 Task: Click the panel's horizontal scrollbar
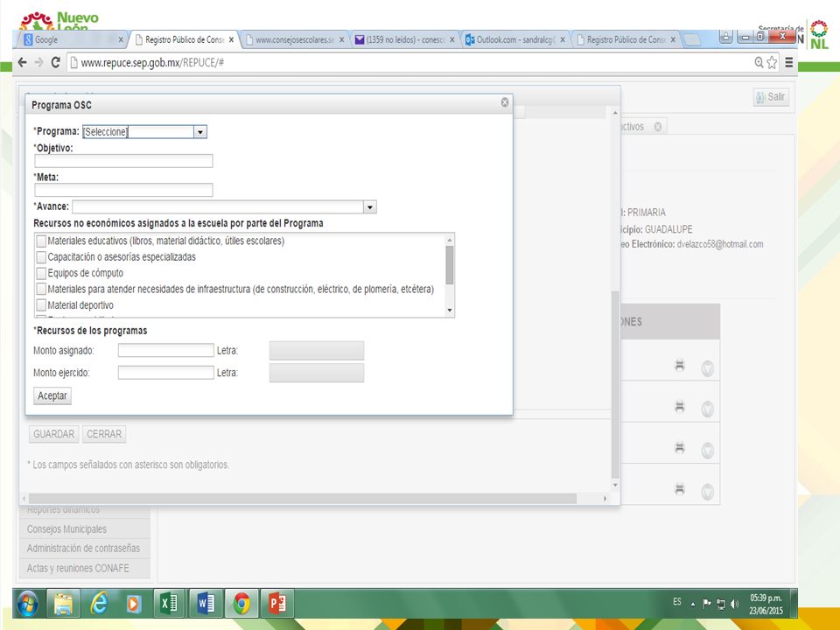point(303,499)
